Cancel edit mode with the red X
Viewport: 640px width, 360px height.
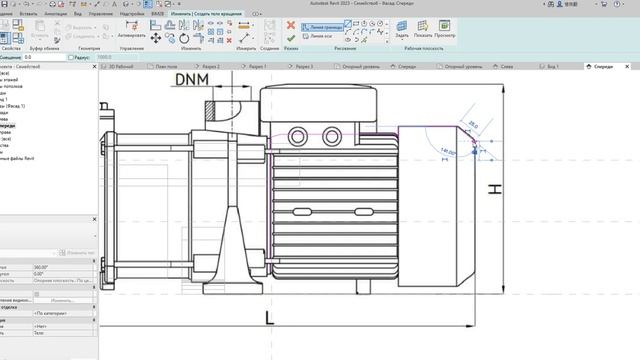291,25
